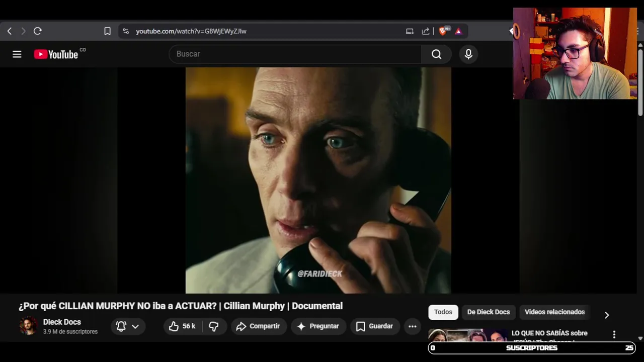Click the video title about Cillian Murphy

click(181, 306)
